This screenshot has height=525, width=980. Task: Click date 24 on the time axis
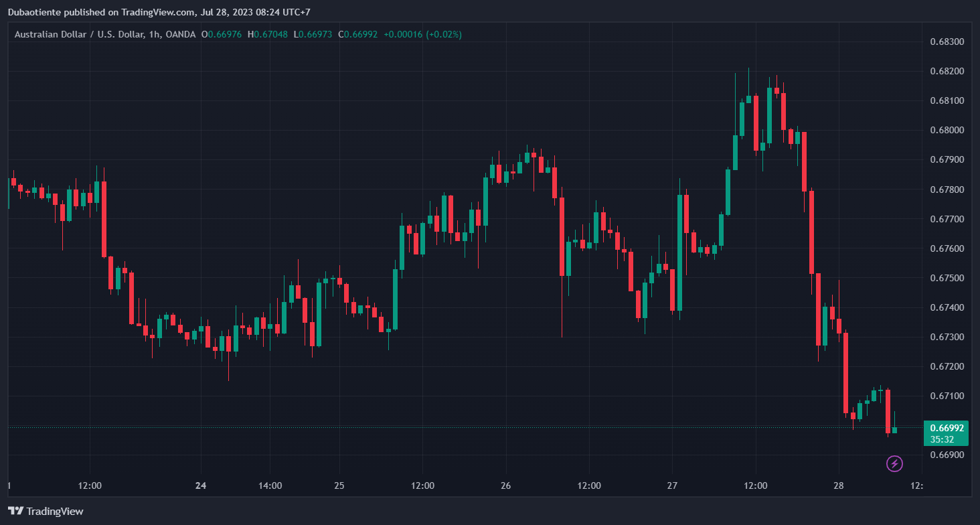tap(201, 485)
